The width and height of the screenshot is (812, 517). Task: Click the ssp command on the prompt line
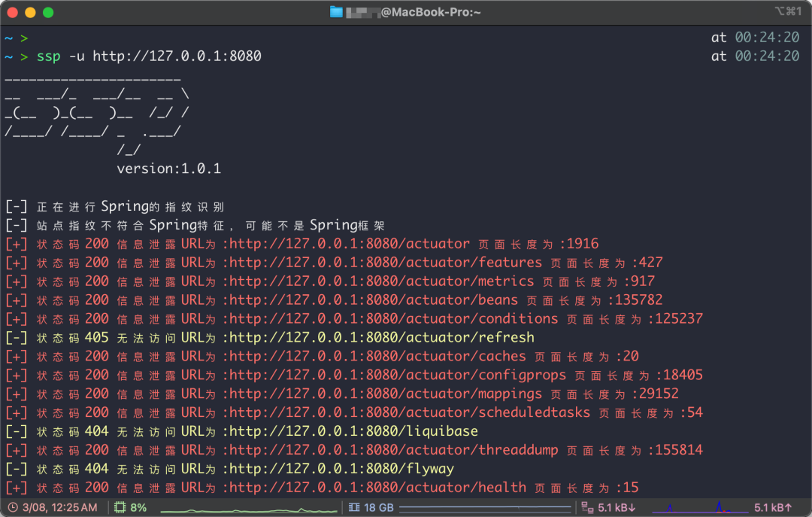49,56
